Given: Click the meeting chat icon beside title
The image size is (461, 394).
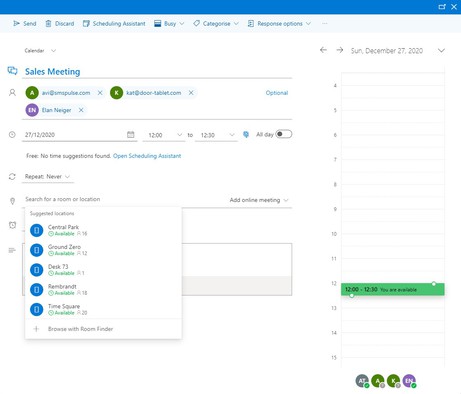Looking at the screenshot, I should coord(12,71).
